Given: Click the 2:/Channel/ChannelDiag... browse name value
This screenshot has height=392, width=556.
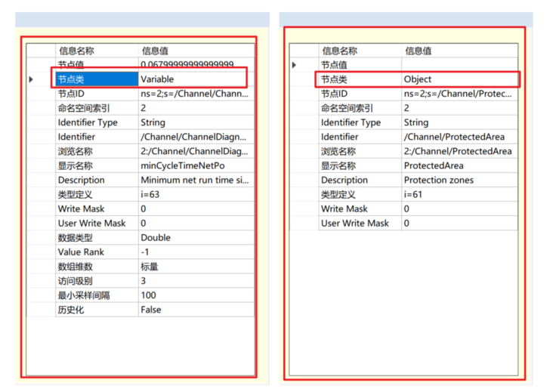Looking at the screenshot, I should (194, 151).
